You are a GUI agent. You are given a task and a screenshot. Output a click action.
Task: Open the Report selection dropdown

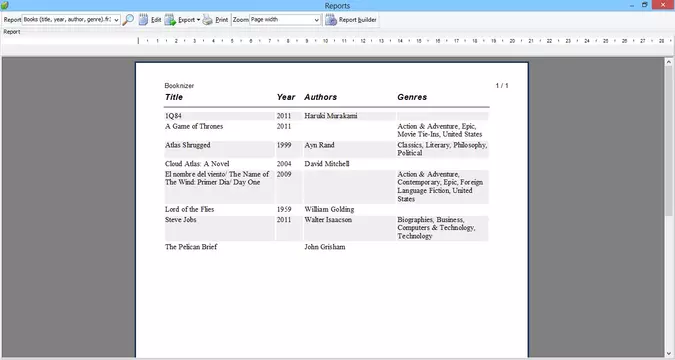tap(71, 20)
